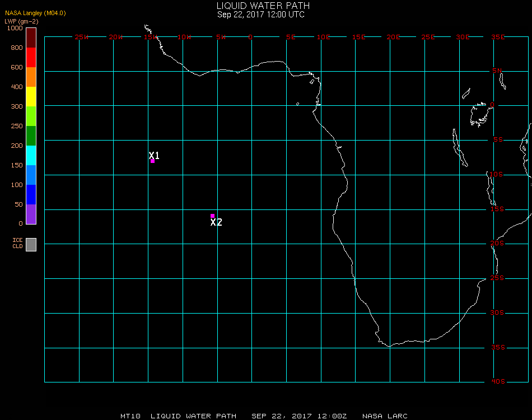Click the 5W longitude label

coord(221,37)
